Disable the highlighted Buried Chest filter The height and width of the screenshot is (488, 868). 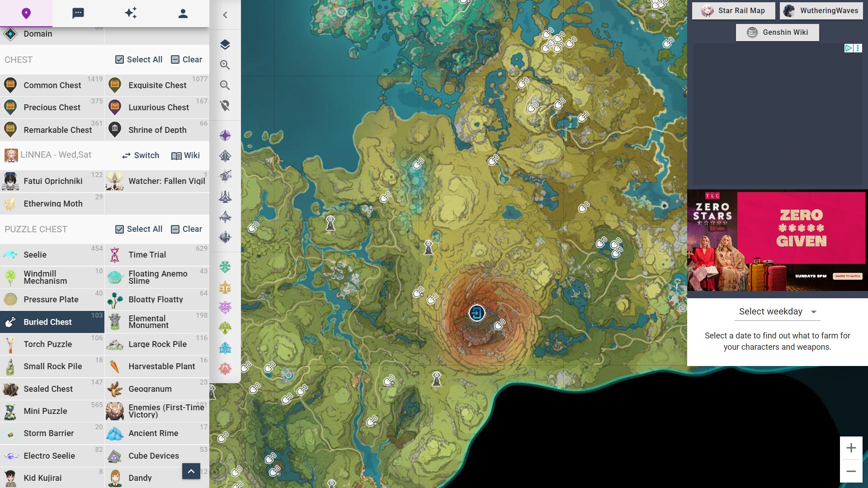coord(52,322)
